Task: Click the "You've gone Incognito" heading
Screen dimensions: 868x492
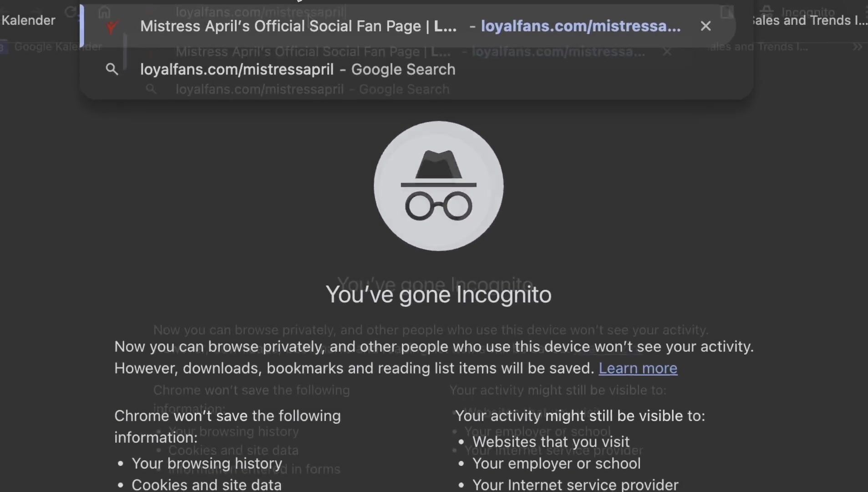Action: click(438, 294)
